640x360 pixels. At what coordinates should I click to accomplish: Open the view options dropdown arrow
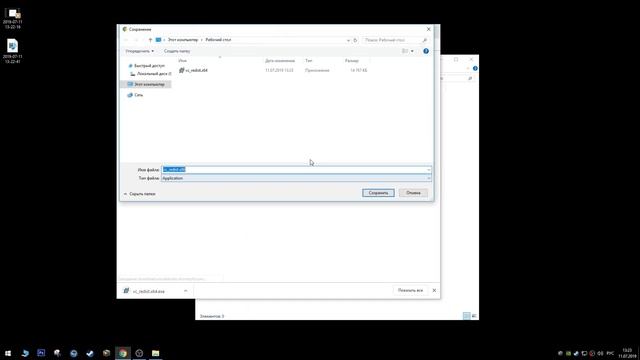[x=412, y=51]
